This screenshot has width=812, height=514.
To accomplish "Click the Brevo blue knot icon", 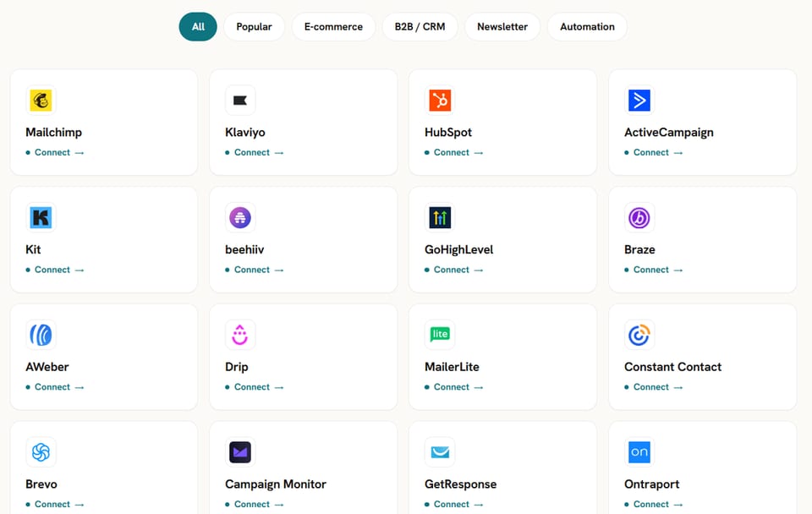I will pyautogui.click(x=41, y=452).
